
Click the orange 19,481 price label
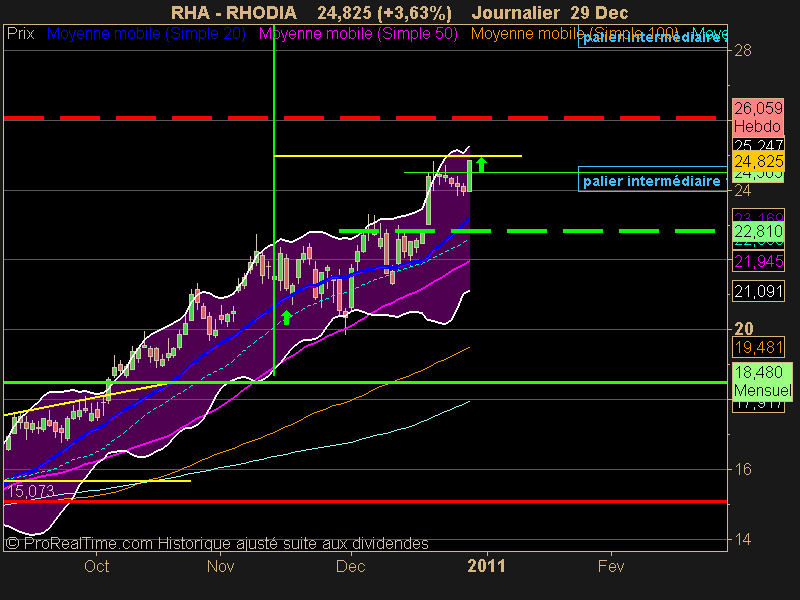pyautogui.click(x=758, y=347)
